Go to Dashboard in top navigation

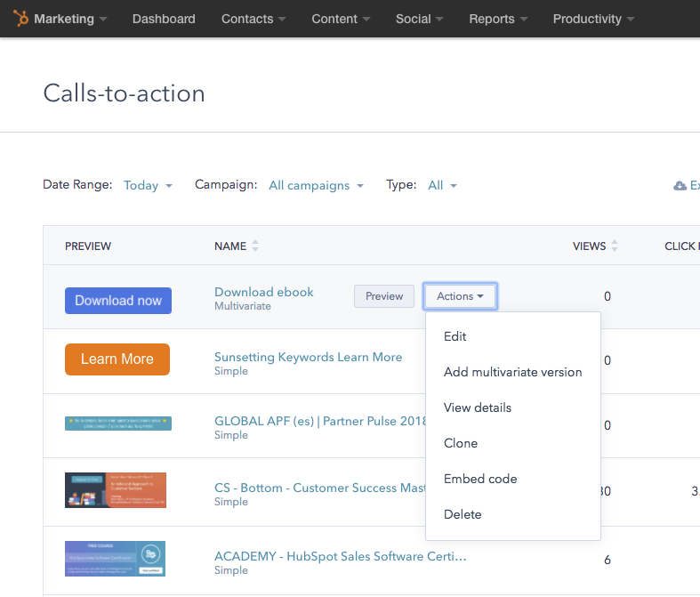164,19
